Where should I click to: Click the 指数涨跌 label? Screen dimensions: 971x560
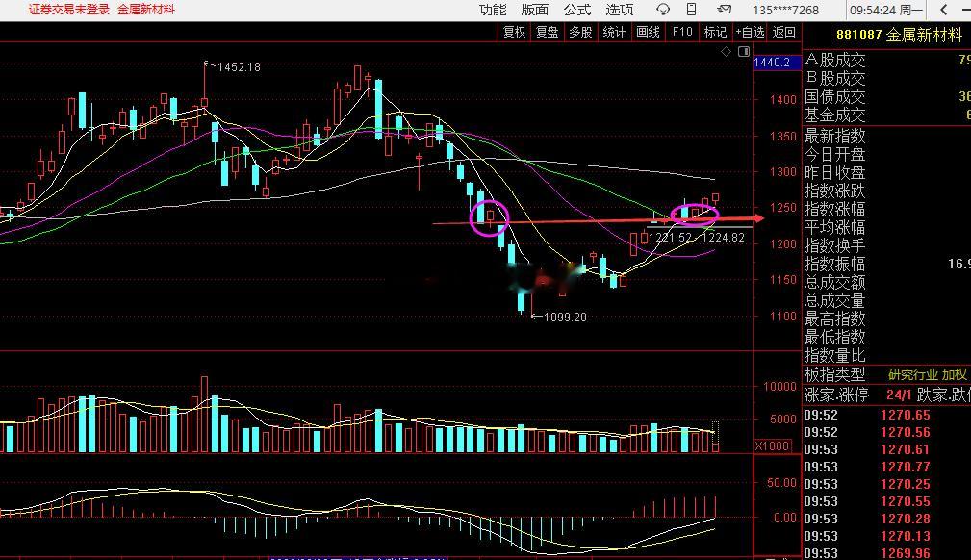coord(834,191)
